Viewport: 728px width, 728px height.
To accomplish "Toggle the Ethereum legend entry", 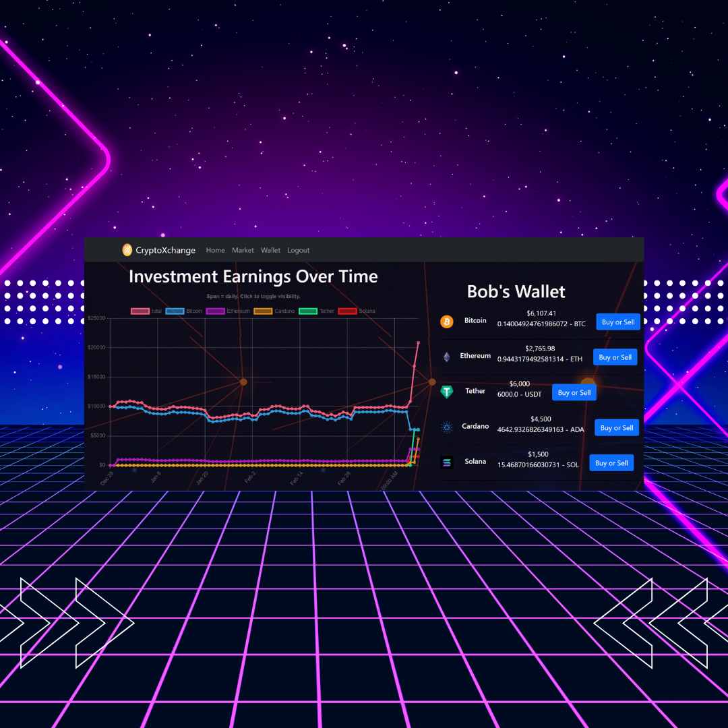I will point(214,311).
